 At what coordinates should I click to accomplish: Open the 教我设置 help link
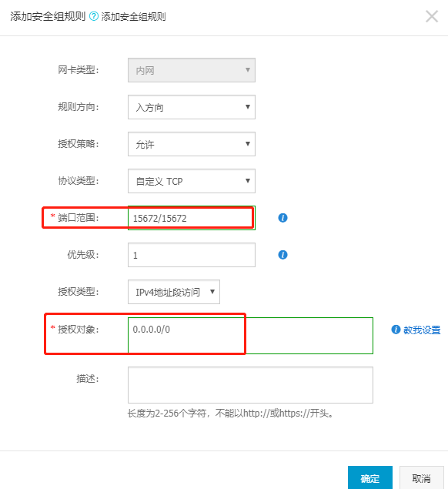click(x=422, y=330)
